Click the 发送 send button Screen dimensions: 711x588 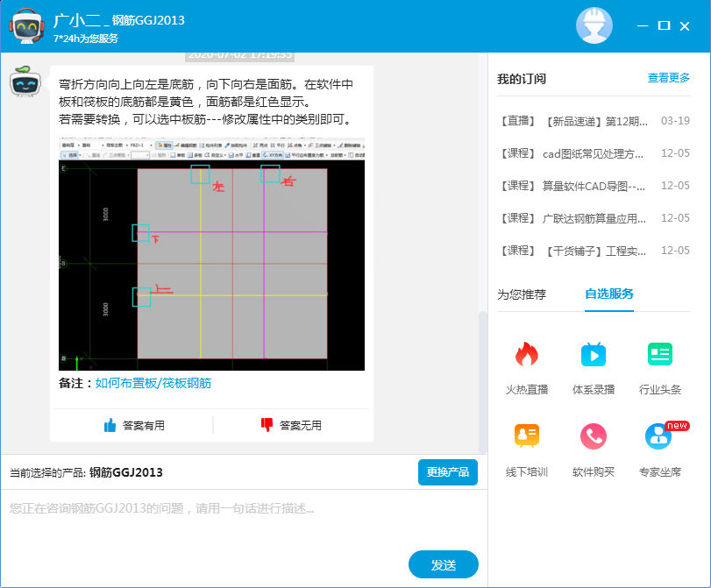point(443,564)
